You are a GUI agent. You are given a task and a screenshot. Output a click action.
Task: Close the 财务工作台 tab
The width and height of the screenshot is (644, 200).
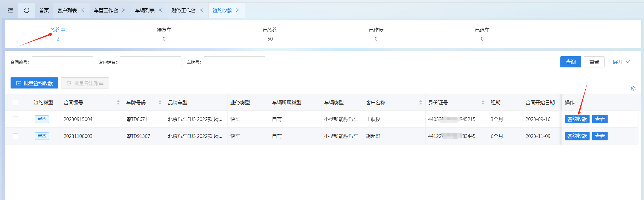coord(201,10)
